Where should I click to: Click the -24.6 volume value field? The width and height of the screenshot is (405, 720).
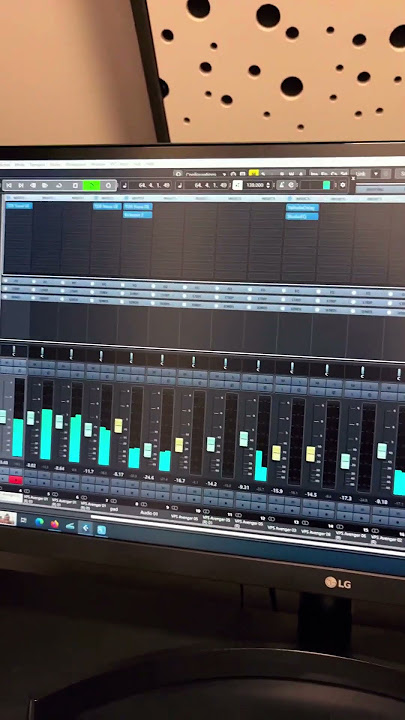tap(148, 478)
